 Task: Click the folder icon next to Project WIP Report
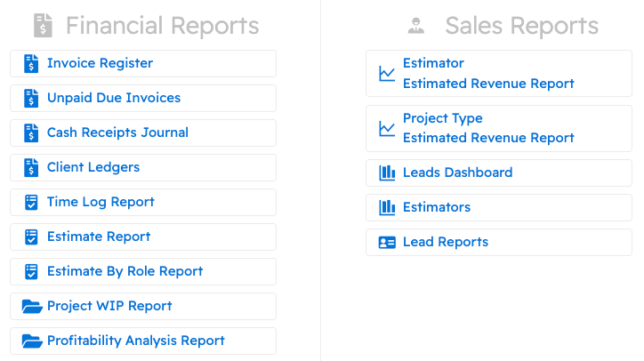[x=32, y=306]
